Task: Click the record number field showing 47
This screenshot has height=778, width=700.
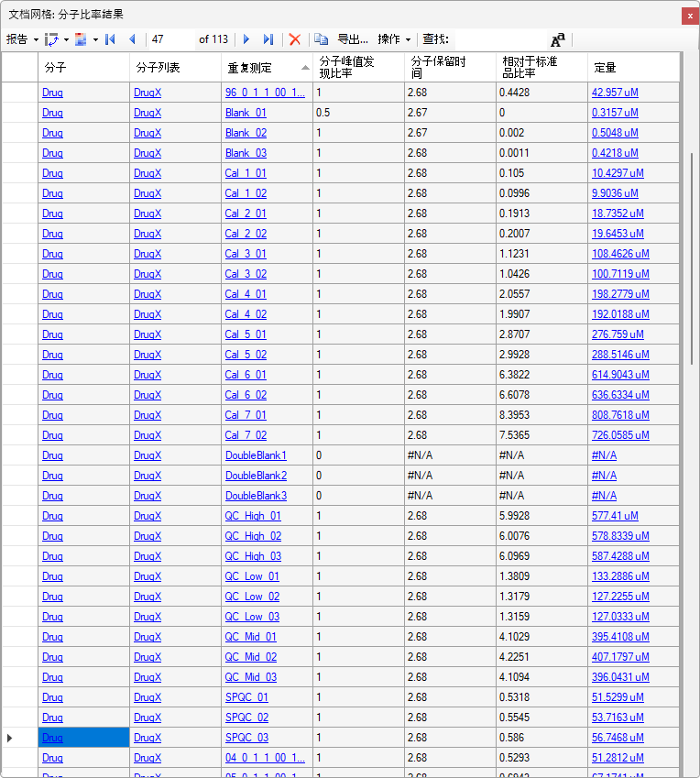Action: (x=170, y=39)
